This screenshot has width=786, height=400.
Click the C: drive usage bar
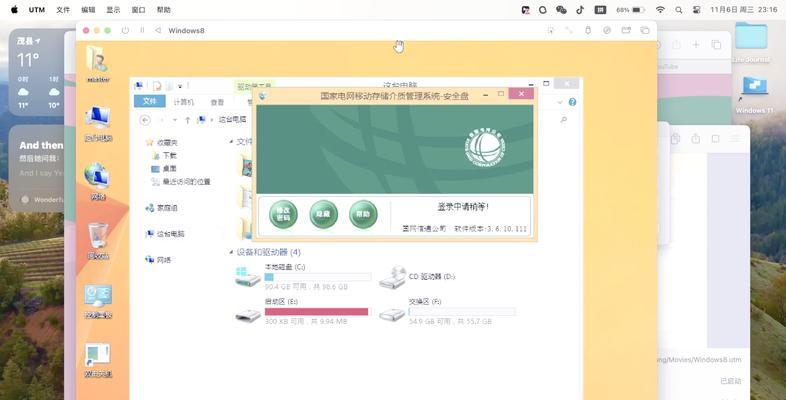318,277
